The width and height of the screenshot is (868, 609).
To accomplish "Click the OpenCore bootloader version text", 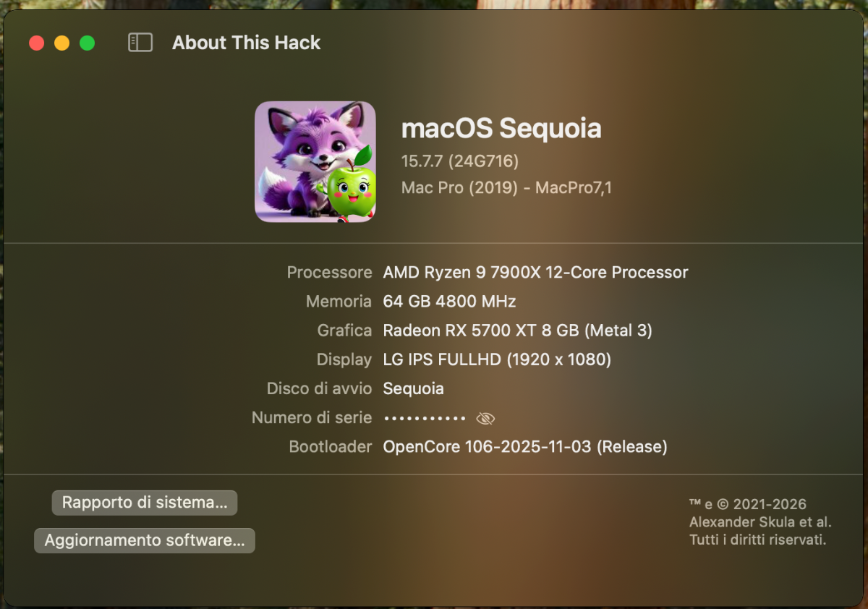I will [x=524, y=447].
